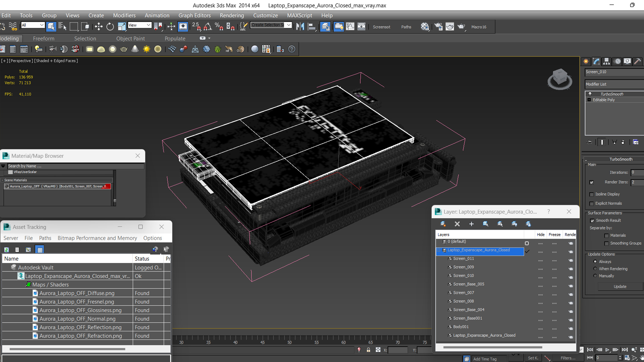This screenshot has height=362, width=644.
Task: Toggle the Angle Snap icon
Action: [x=208, y=26]
